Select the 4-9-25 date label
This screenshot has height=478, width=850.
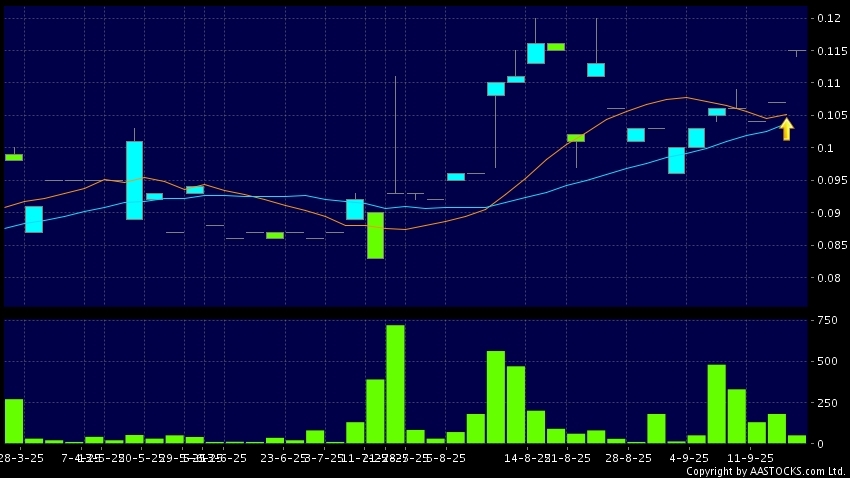(688, 458)
